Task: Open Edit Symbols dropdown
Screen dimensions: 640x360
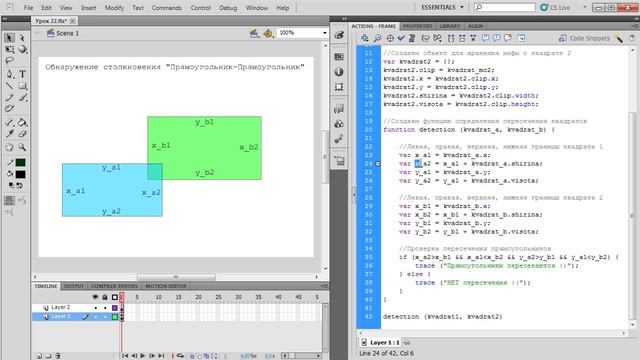Action: [268, 33]
